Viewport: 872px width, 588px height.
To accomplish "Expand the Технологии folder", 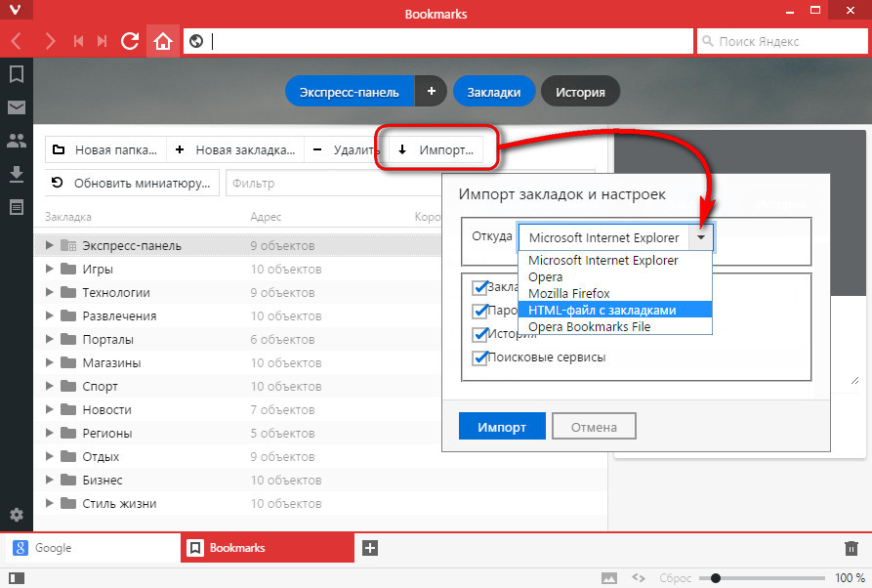I will tap(49, 292).
